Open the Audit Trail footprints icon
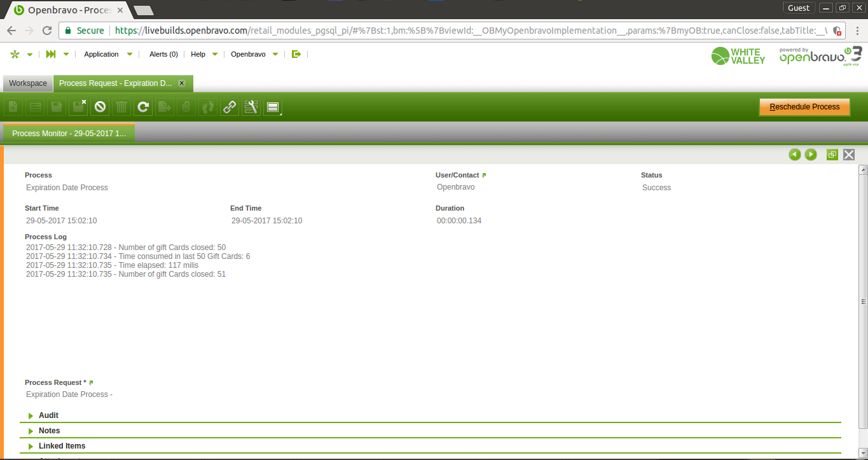Viewport: 868px width, 460px height. (x=208, y=107)
